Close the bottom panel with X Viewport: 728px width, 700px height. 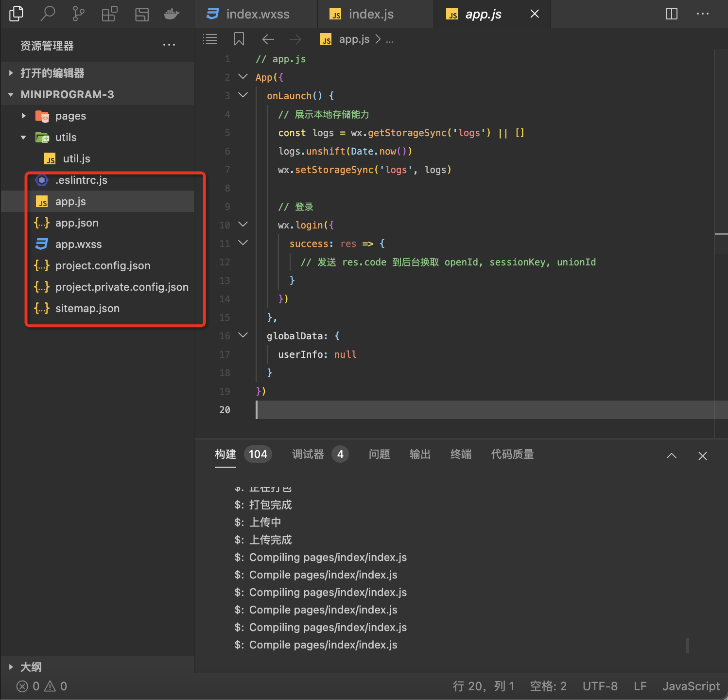click(703, 455)
